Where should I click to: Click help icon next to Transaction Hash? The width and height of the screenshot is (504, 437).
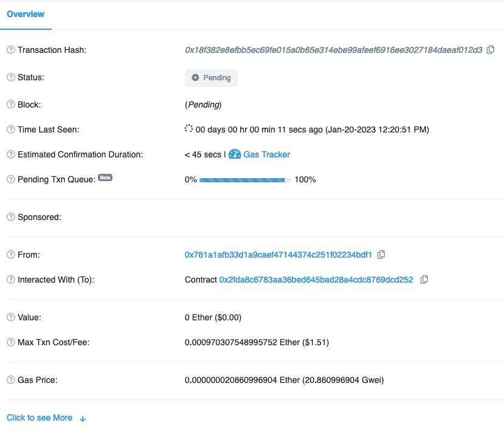[x=11, y=50]
